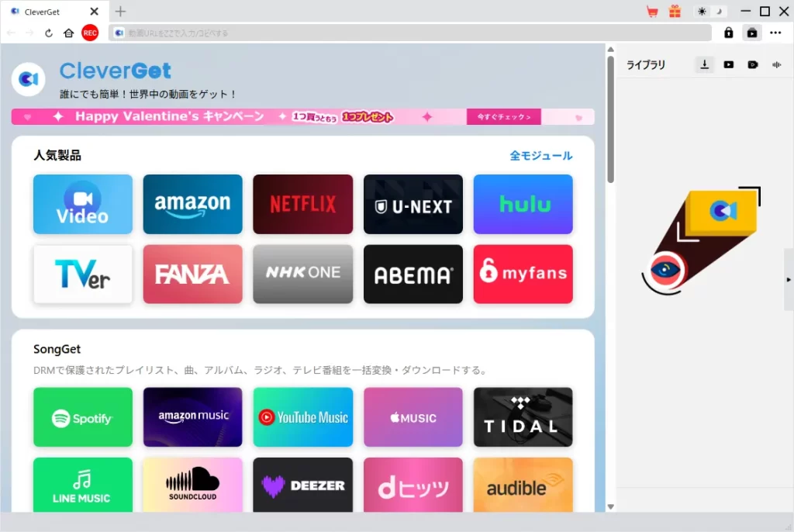
Task: Open the library's audio waveform tab
Action: tap(776, 65)
